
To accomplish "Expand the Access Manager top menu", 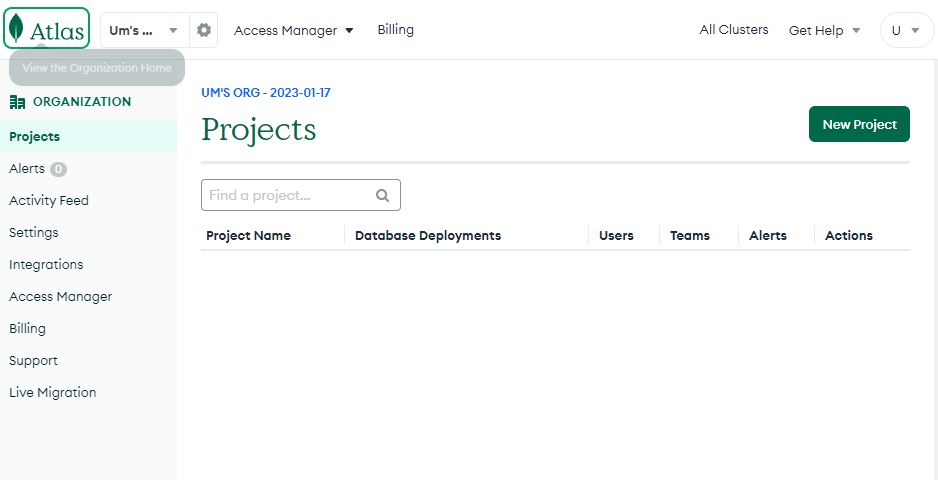I will (293, 30).
